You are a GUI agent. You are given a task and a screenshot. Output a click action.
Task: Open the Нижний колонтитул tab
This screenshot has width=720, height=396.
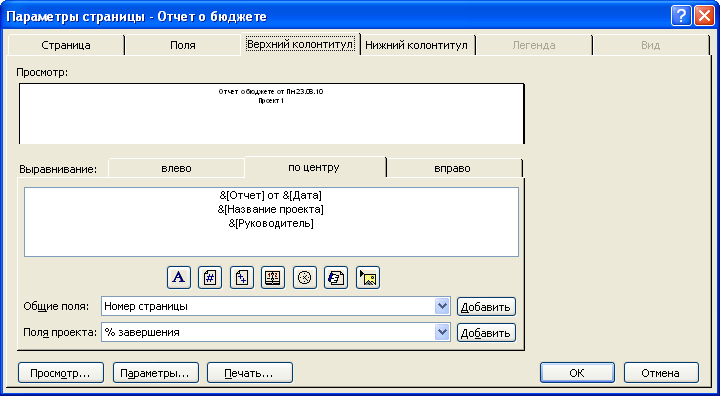tap(417, 45)
